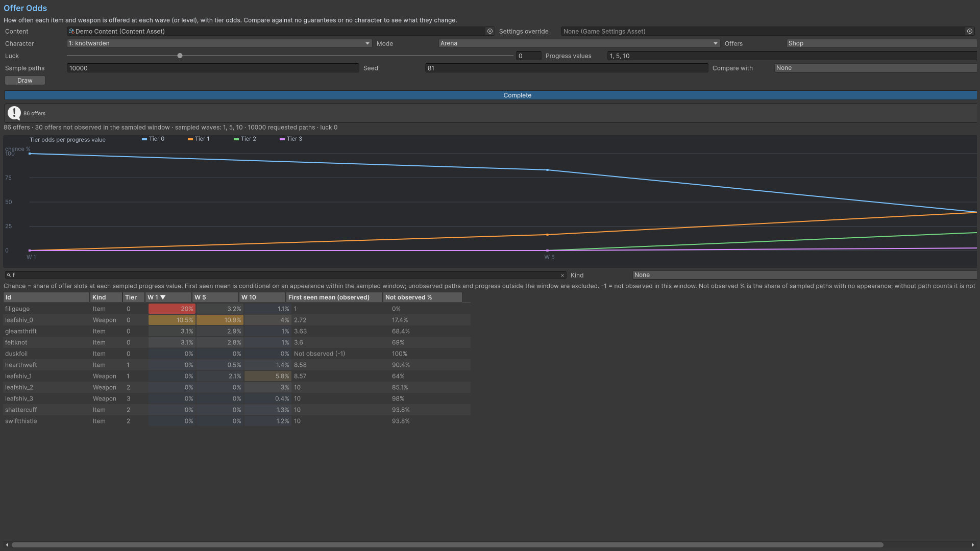Sort table by Tier column header
This screenshot has height=551, width=980.
pos(134,297)
